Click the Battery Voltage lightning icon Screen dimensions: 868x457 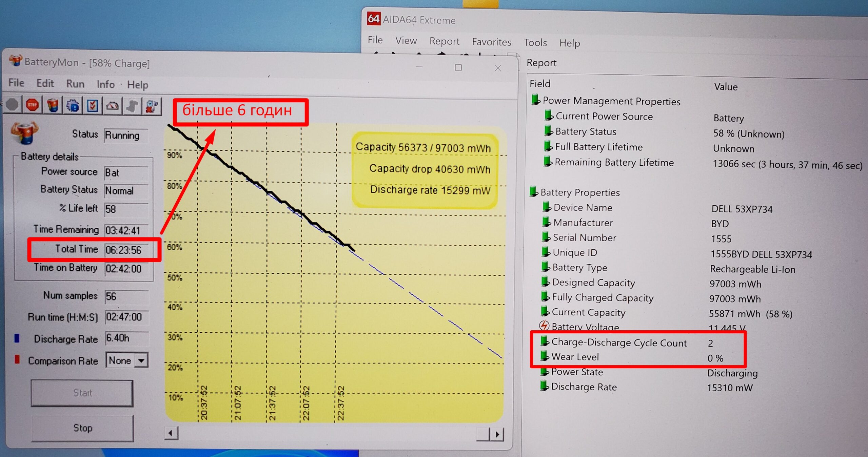pyautogui.click(x=544, y=326)
